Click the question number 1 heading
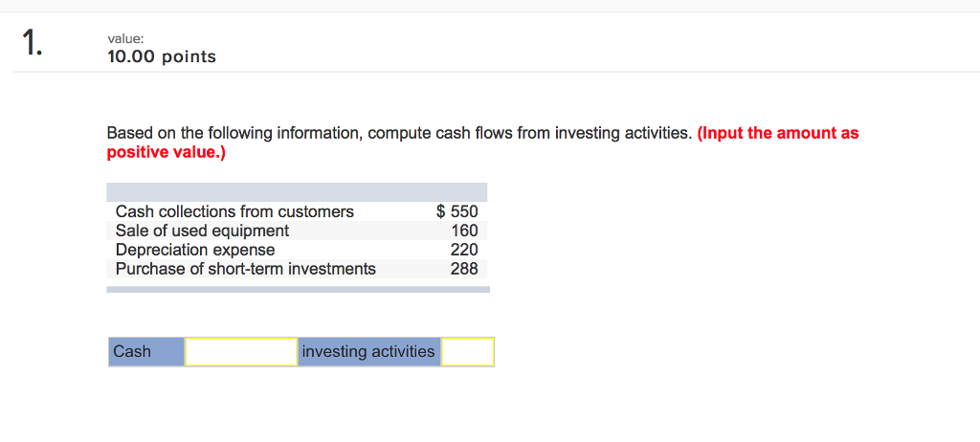Screen dimensions: 980x442 click(33, 44)
